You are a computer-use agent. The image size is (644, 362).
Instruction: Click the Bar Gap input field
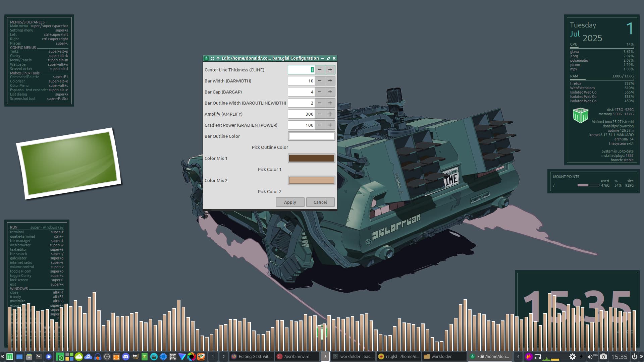click(301, 92)
